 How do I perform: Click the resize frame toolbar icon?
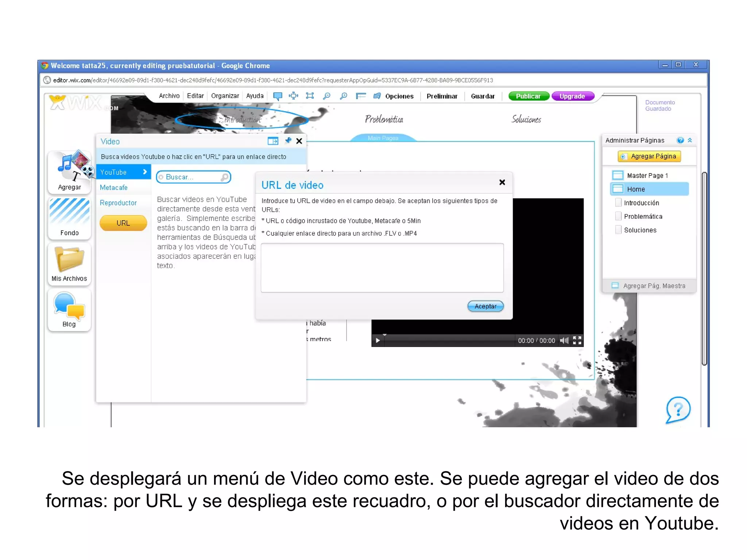tap(310, 96)
